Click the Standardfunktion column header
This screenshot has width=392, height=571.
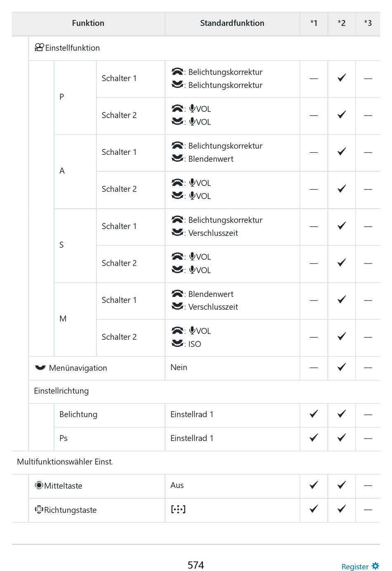(x=232, y=23)
